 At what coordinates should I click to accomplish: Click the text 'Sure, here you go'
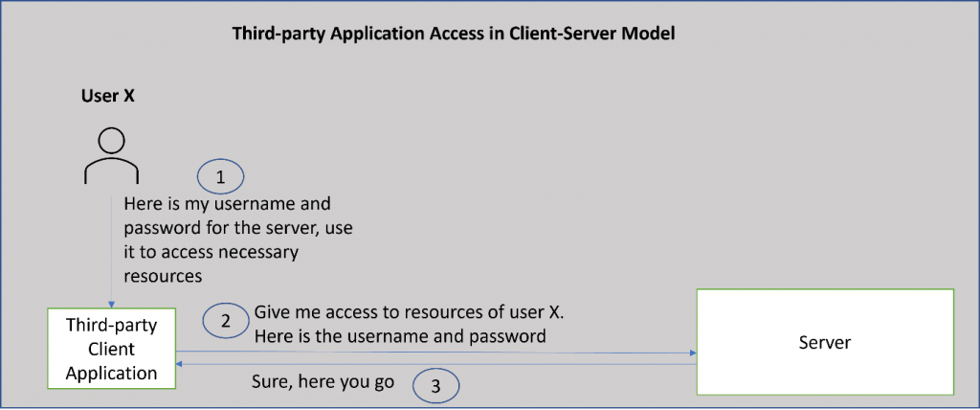tap(323, 382)
